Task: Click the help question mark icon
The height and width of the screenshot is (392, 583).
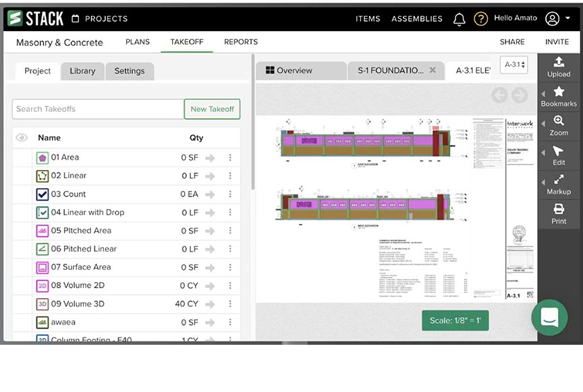Action: point(480,19)
